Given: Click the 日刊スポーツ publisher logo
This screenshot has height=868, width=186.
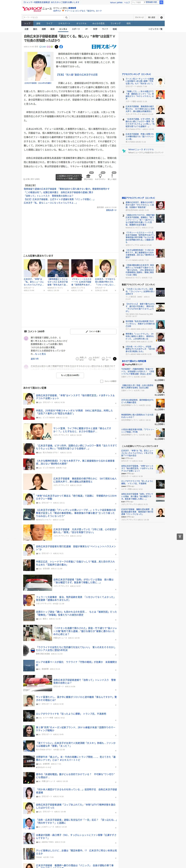Looking at the screenshot, I should click(x=104, y=47).
